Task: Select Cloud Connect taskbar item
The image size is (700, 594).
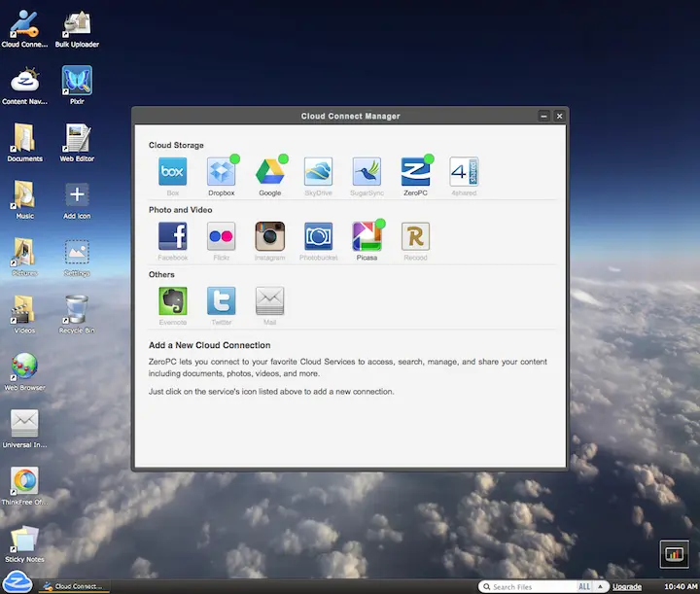Action: (74, 586)
